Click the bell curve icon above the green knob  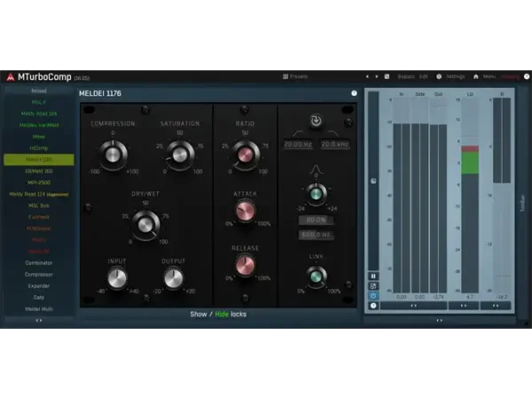click(x=316, y=169)
